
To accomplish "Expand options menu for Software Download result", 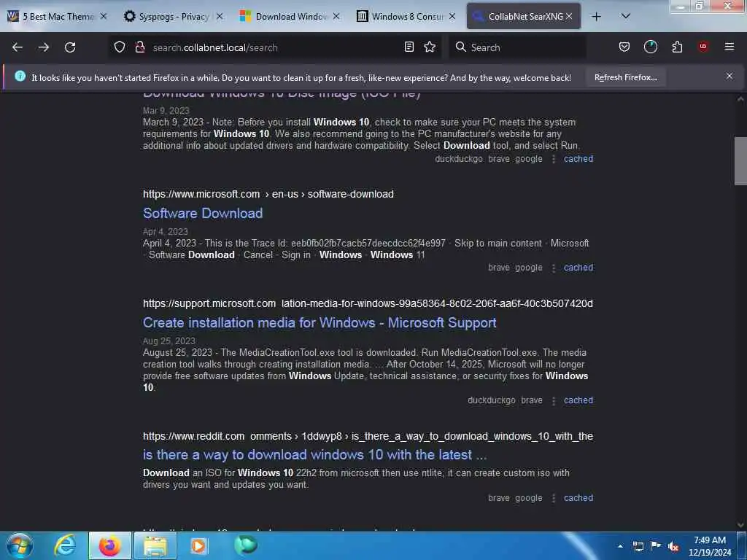I will click(x=553, y=268).
